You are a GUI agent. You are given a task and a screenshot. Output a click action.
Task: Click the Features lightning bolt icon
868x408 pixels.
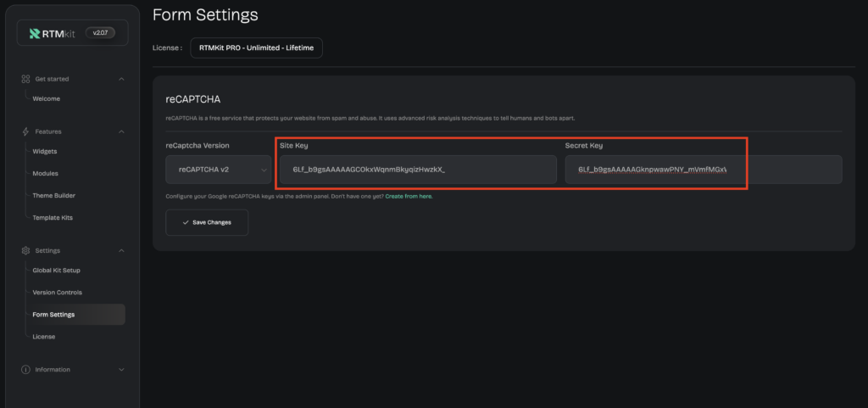click(x=25, y=131)
